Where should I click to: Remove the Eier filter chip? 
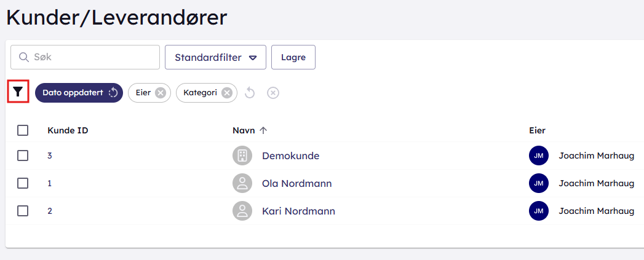point(161,93)
